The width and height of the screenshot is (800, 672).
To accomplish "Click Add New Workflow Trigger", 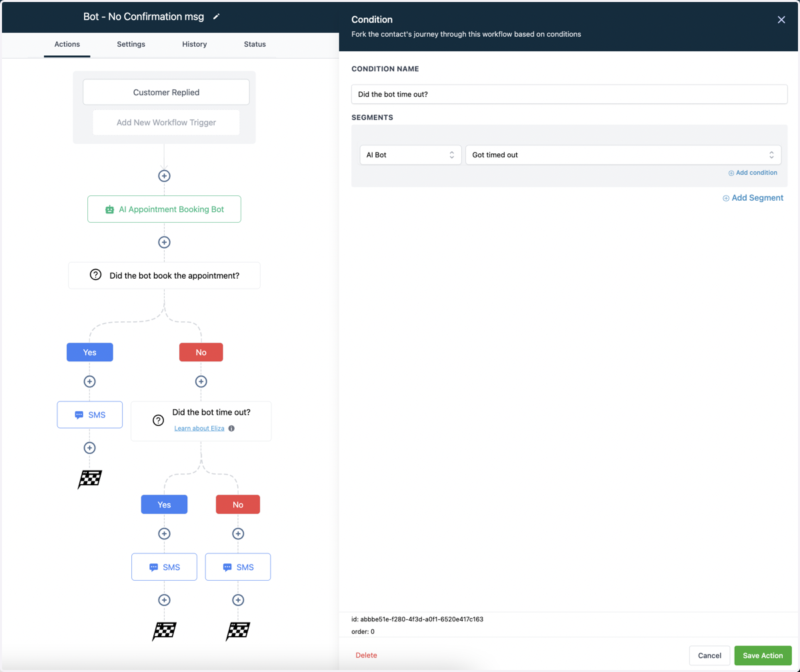I will coord(166,123).
